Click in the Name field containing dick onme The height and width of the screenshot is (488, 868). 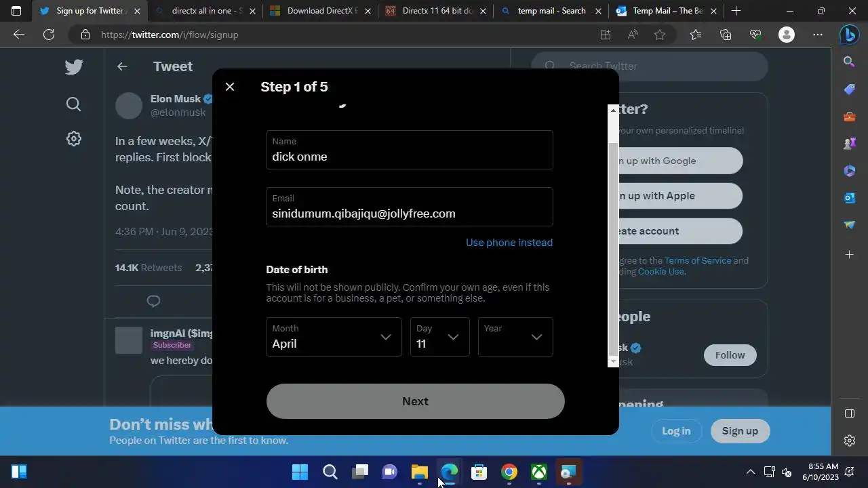[410, 150]
